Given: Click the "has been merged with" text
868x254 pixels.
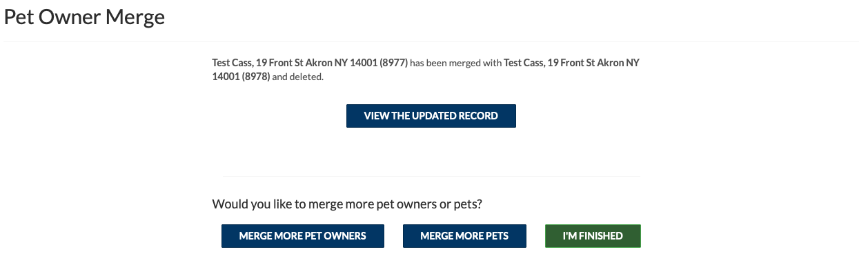Looking at the screenshot, I should 456,63.
